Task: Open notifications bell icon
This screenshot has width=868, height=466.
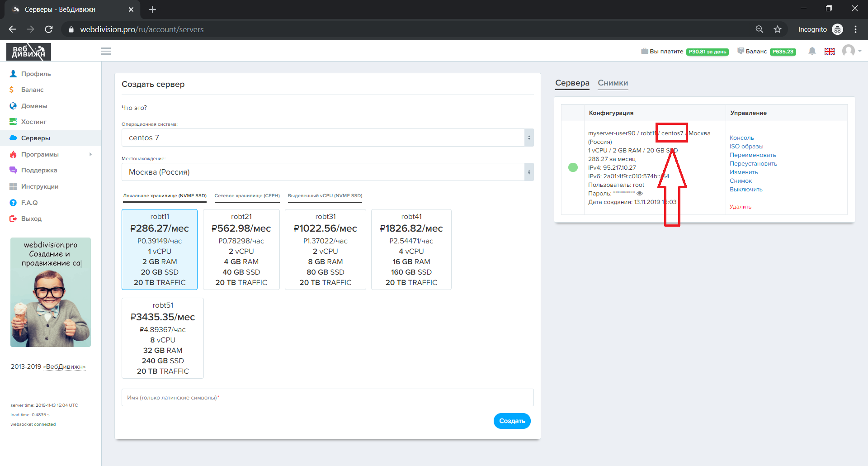Action: point(812,51)
